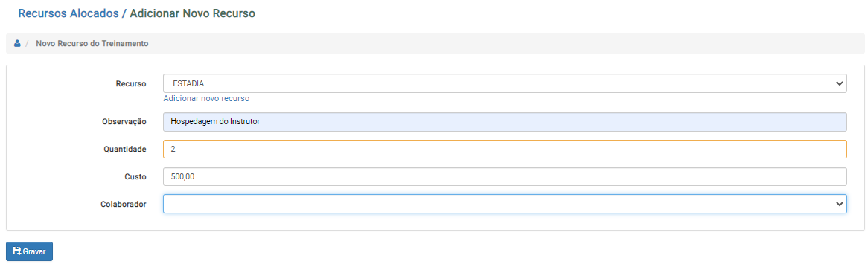
Task: Expand the Recurso chevron arrow
Action: (837, 84)
